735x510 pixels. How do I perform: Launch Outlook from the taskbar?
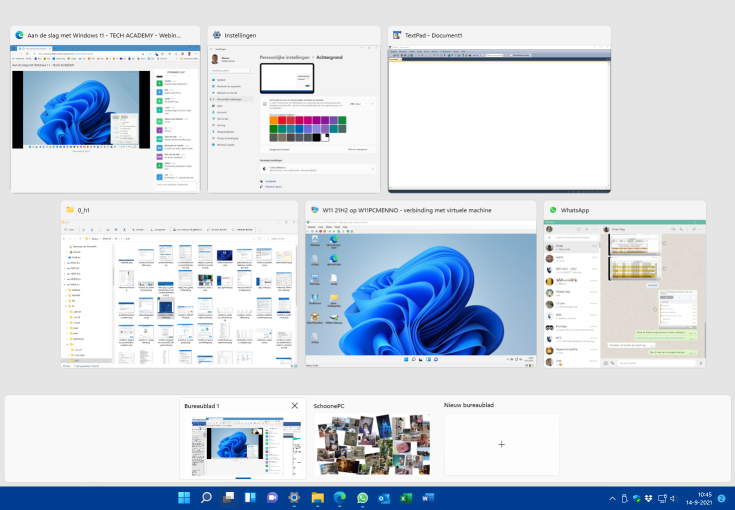tap(384, 498)
